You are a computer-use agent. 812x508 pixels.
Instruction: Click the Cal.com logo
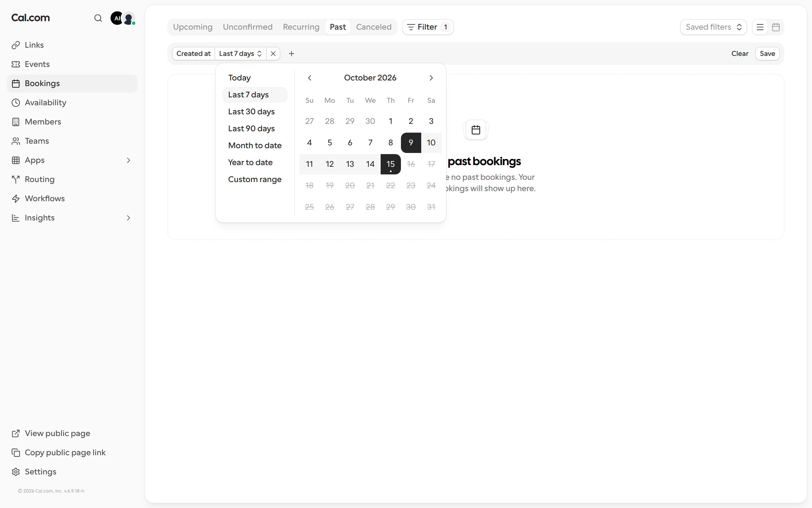click(30, 18)
